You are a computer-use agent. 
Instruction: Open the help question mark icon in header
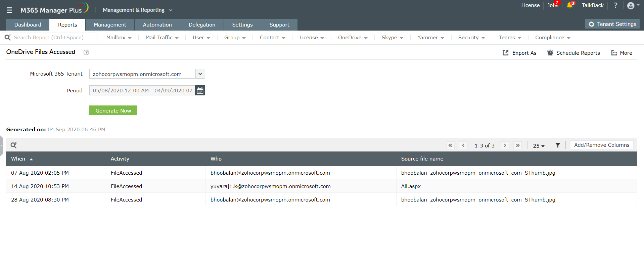[x=615, y=5]
